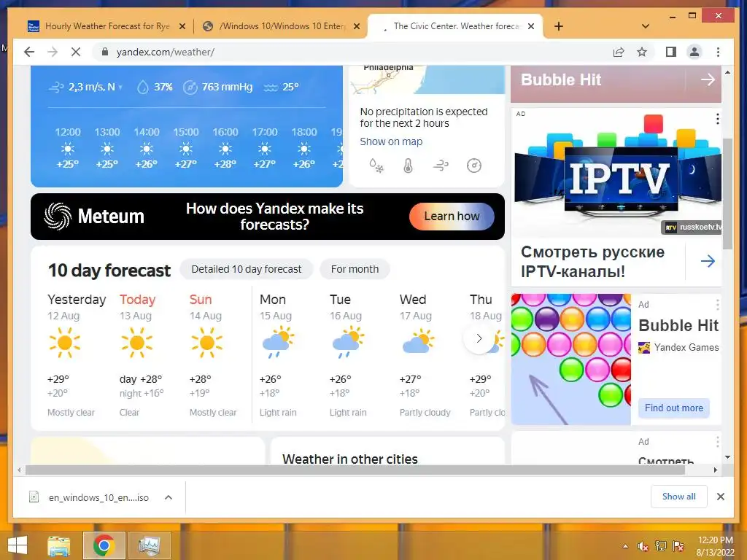Viewport: 747px width, 560px height.
Task: Follow the IPTV-каналы ad arrow
Action: coord(708,261)
